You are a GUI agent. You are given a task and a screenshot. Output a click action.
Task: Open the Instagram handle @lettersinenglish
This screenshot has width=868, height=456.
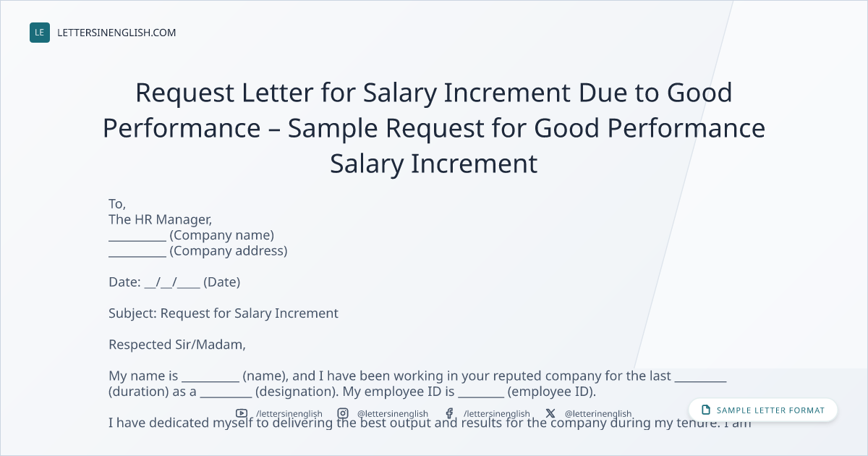click(x=393, y=414)
